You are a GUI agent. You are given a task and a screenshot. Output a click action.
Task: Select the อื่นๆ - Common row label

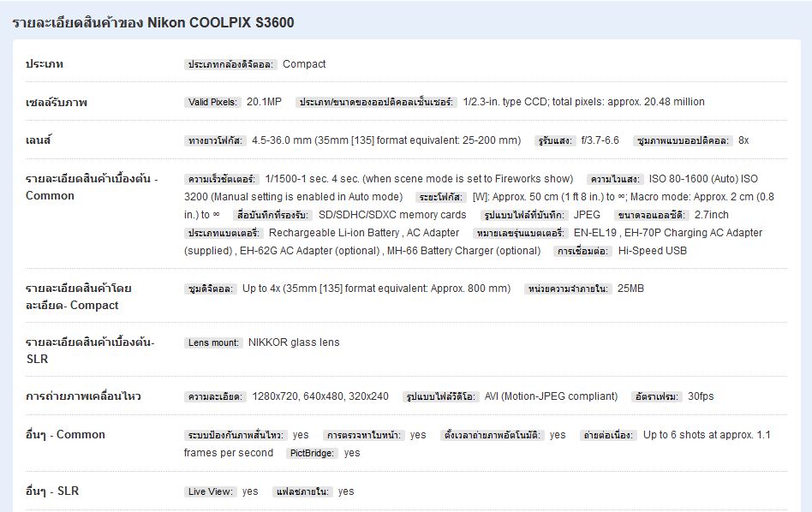tap(65, 434)
